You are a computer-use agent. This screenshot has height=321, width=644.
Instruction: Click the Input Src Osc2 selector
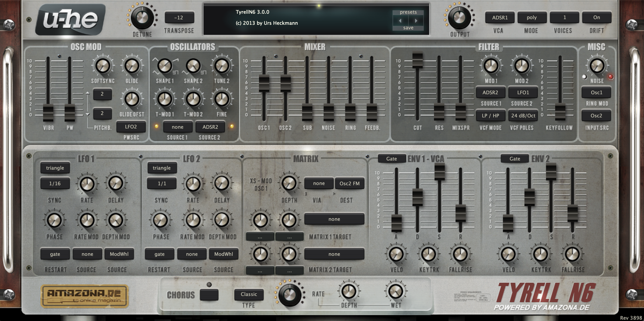pyautogui.click(x=596, y=116)
